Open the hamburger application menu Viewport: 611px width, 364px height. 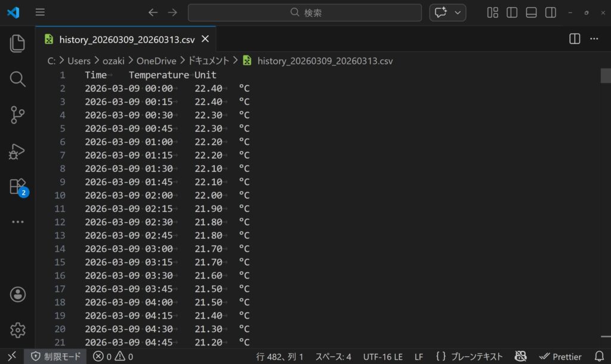40,13
